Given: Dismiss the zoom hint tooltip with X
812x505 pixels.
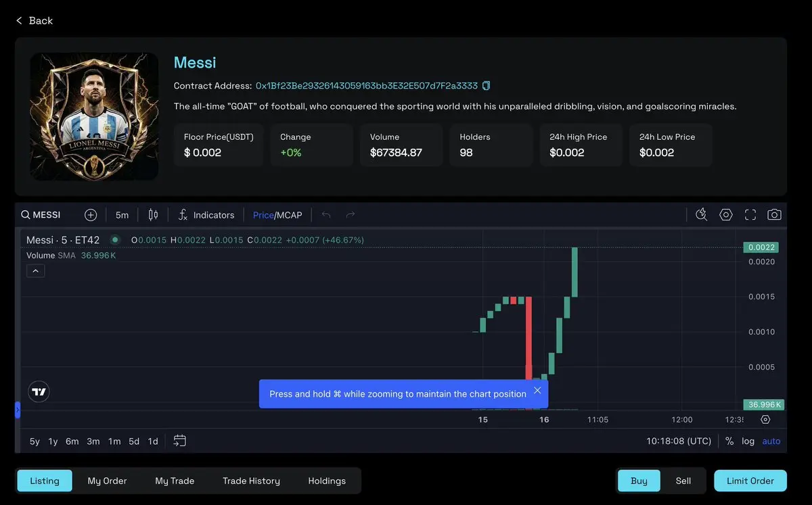Looking at the screenshot, I should tap(537, 391).
